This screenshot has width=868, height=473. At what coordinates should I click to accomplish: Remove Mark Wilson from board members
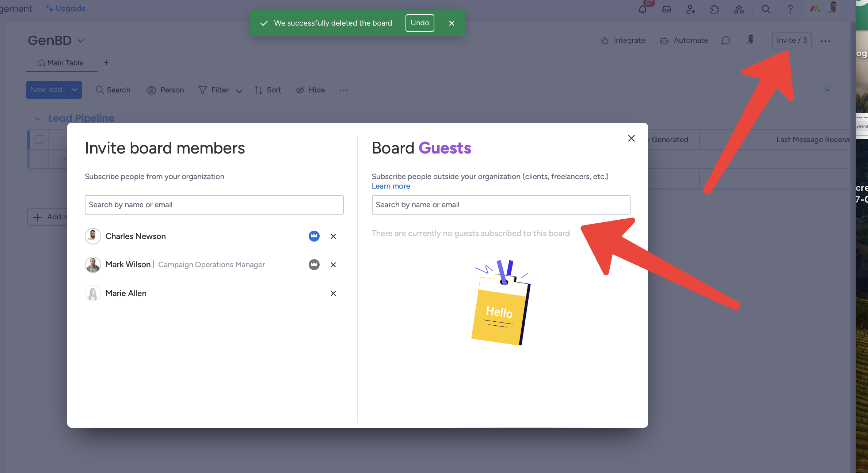(333, 265)
